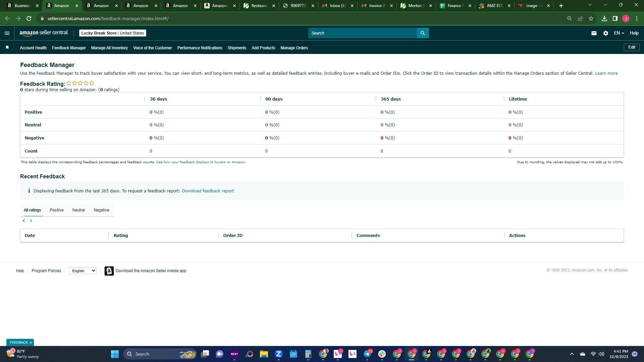Screen dimensions: 644x362
Task: Click the Seller Central search field
Action: pyautogui.click(x=363, y=33)
